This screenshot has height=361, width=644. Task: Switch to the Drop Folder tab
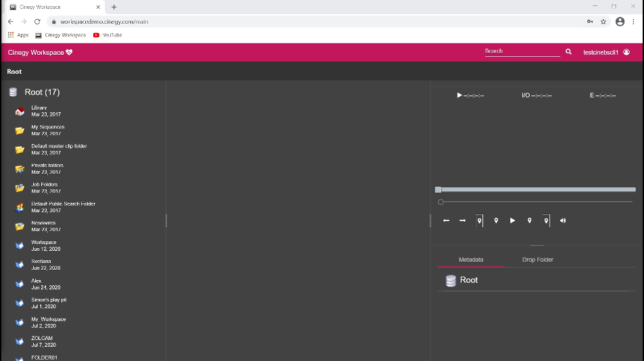(538, 260)
